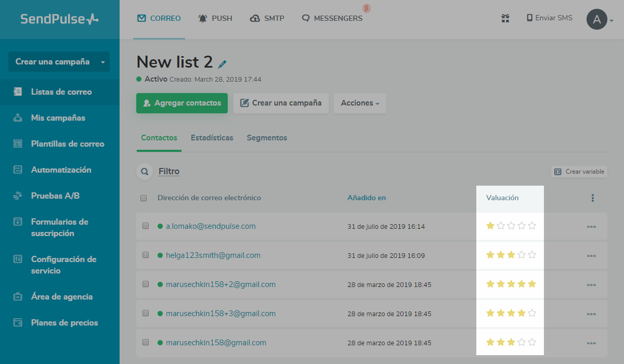
Task: Open the gift box icon in header
Action: (x=505, y=18)
